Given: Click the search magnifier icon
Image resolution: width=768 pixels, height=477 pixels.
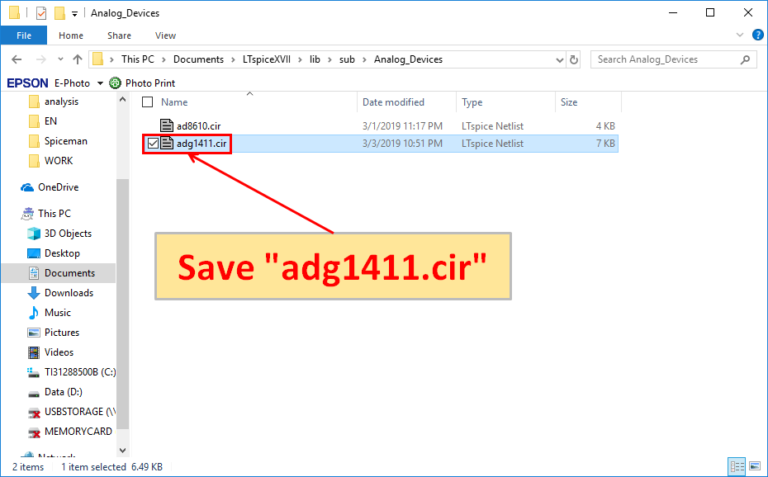Looking at the screenshot, I should pos(748,59).
